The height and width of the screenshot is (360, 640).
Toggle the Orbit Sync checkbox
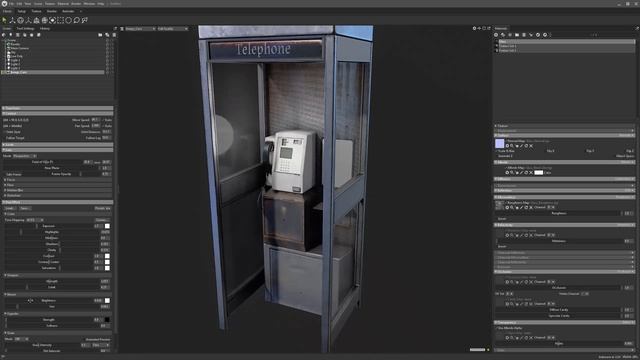point(5,132)
